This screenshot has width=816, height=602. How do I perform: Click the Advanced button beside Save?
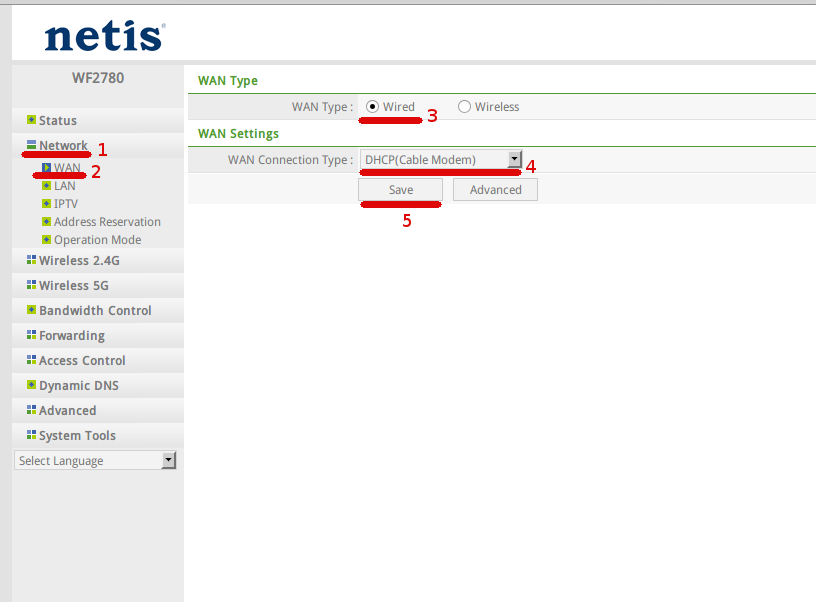click(x=495, y=190)
